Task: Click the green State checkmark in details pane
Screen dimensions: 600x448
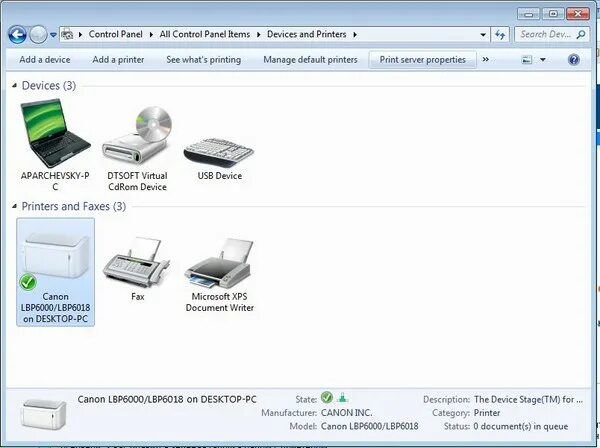Action: (327, 397)
